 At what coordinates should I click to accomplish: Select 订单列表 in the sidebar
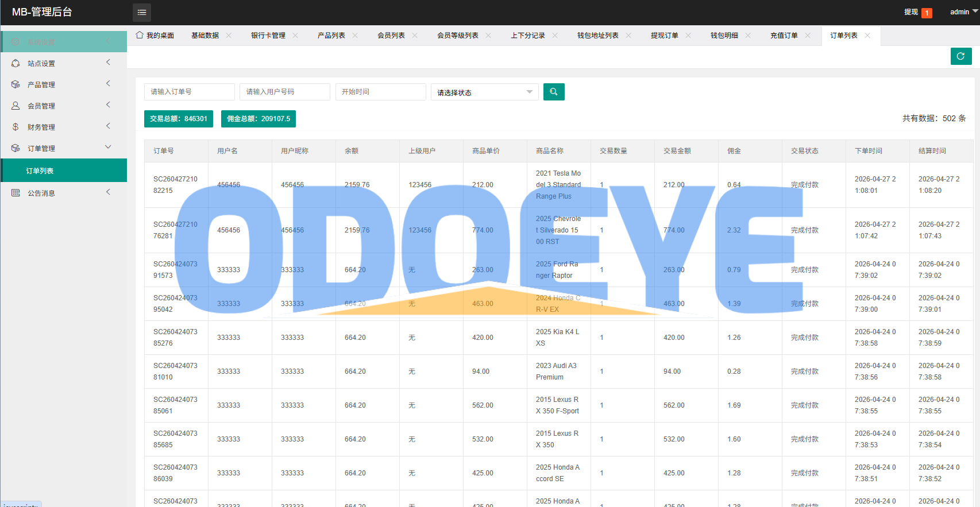pos(64,171)
